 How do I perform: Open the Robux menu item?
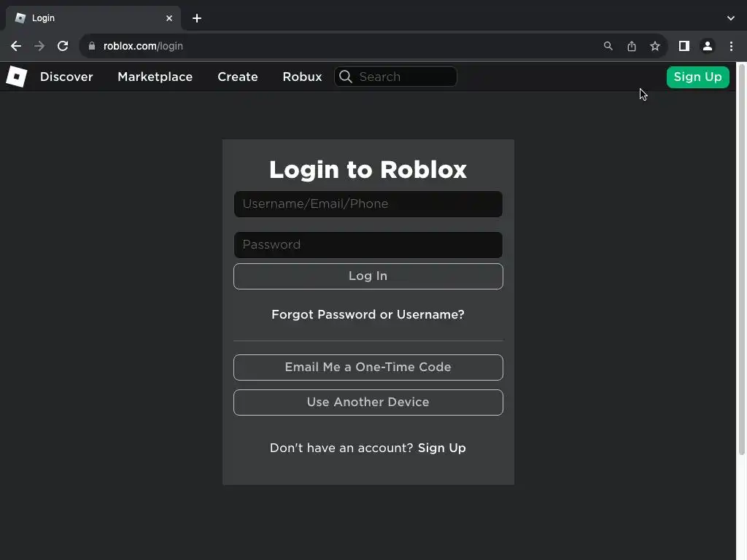(302, 77)
